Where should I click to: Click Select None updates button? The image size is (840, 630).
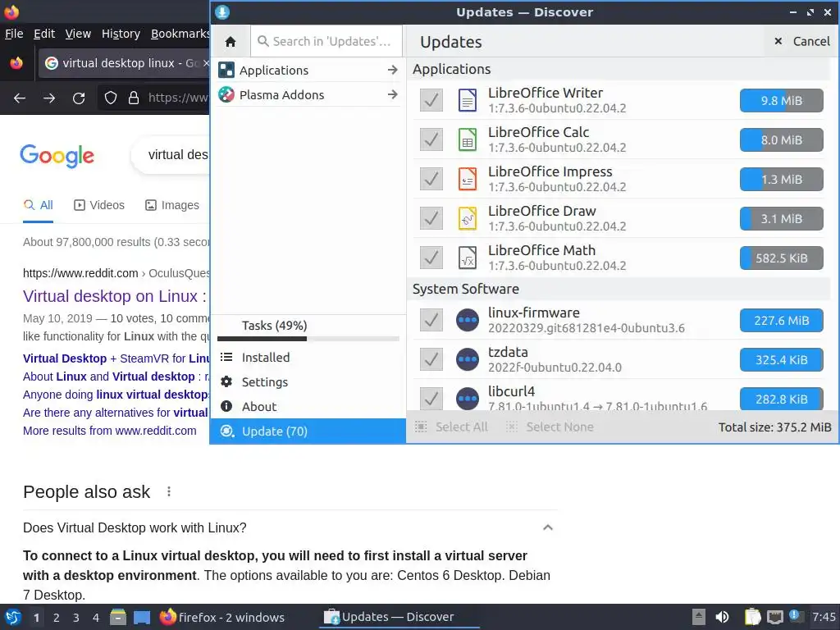pos(550,427)
